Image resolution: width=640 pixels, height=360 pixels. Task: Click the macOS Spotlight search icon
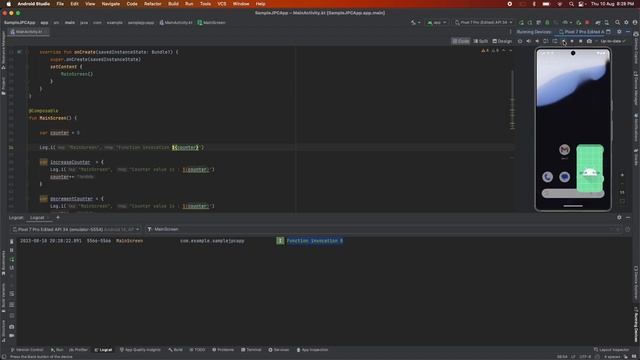point(571,4)
